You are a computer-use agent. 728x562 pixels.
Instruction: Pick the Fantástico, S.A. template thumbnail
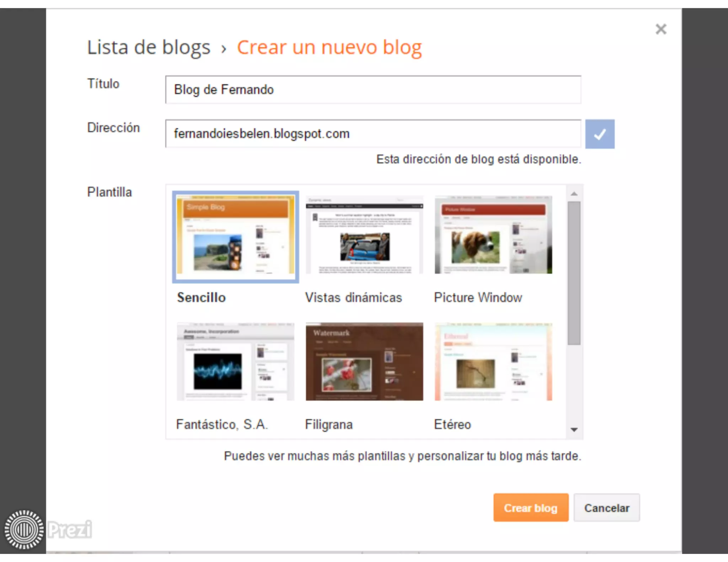click(235, 362)
